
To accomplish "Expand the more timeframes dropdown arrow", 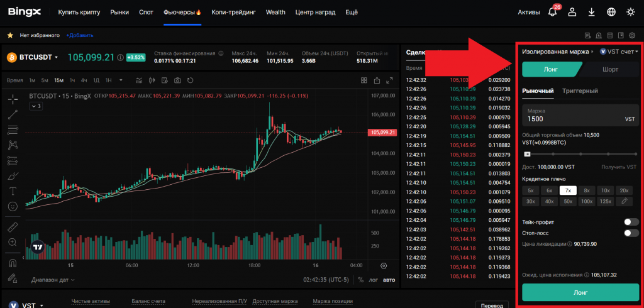I will point(121,80).
